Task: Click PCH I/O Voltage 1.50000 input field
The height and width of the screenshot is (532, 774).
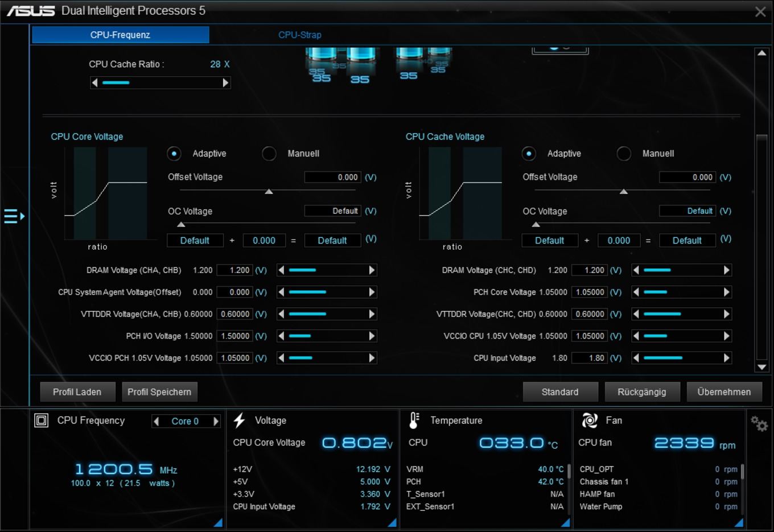Action: [234, 336]
